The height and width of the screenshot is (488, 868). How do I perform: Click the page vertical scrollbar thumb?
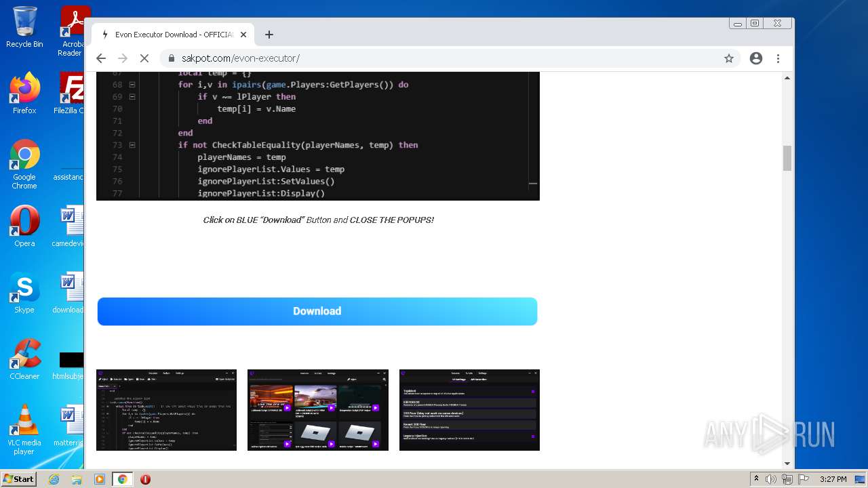(787, 158)
